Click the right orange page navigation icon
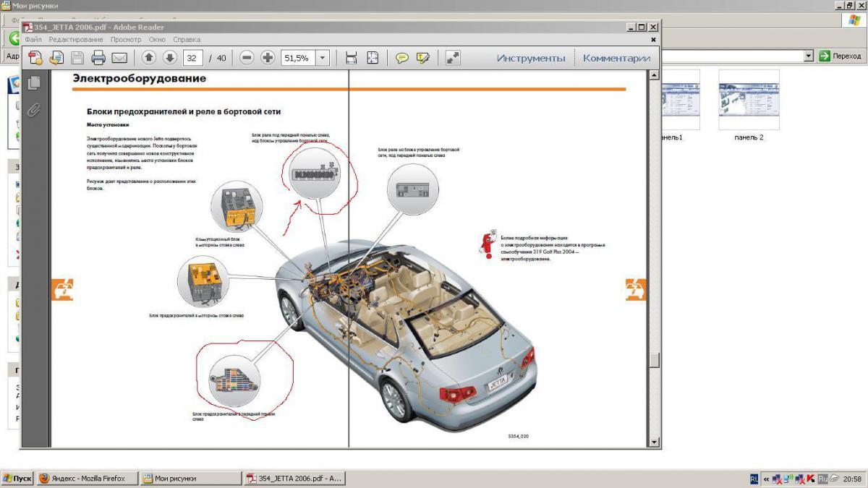The image size is (868, 488). 636,289
